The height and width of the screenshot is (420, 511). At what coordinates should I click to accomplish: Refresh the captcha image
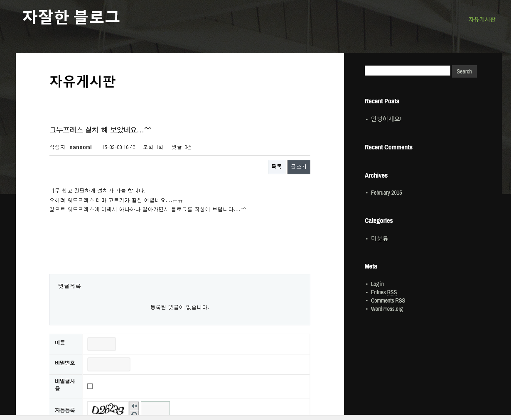click(x=134, y=413)
